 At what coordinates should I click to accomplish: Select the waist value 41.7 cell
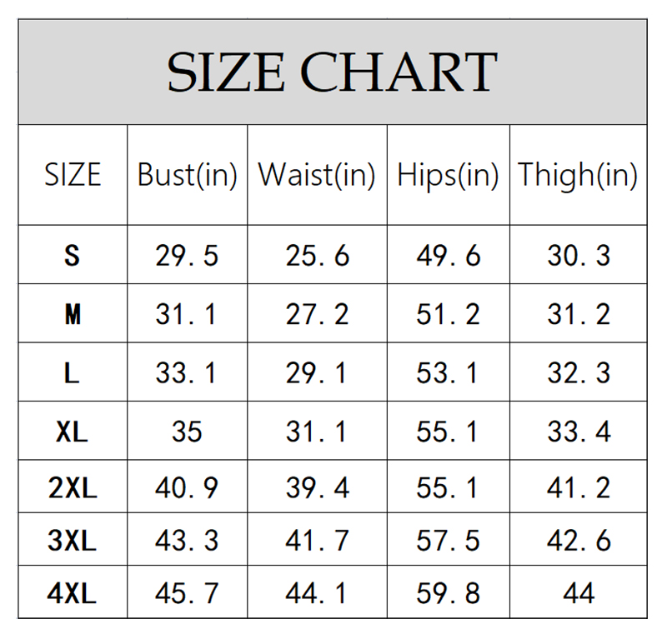[317, 539]
